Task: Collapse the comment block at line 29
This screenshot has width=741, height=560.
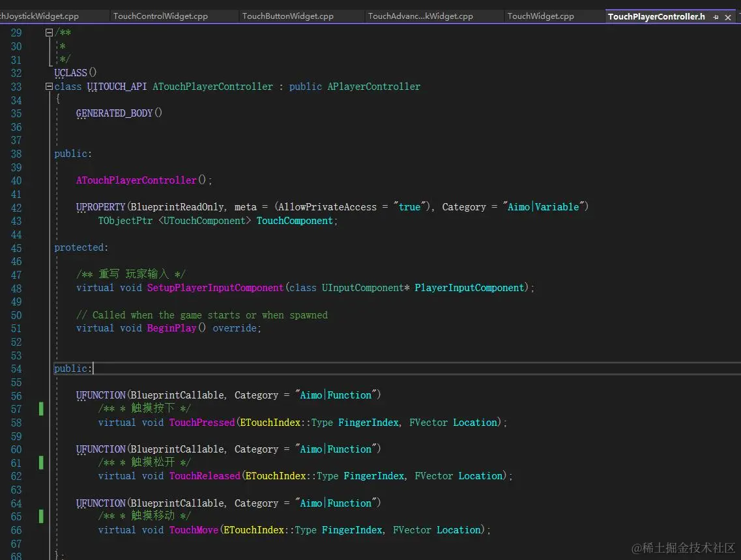Action: 49,33
